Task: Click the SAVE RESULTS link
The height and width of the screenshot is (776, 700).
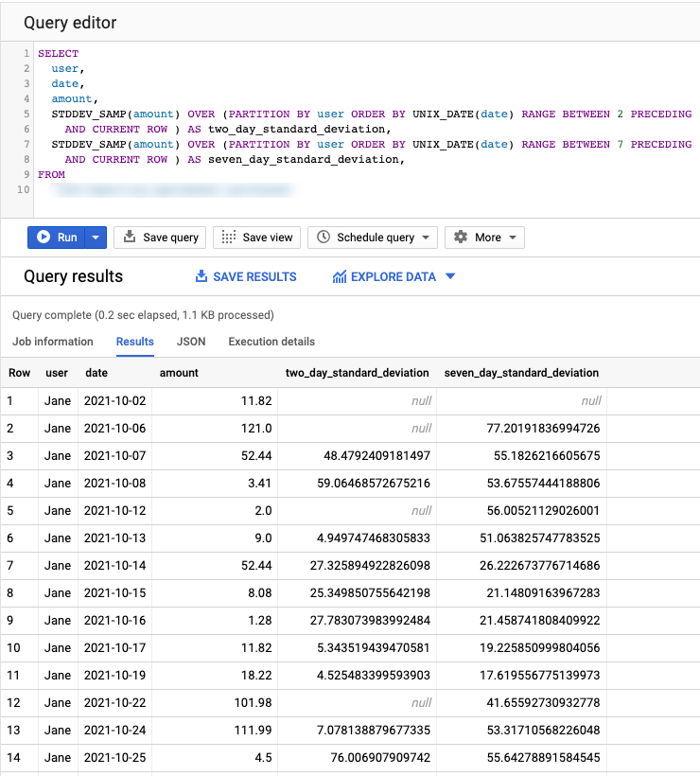Action: point(255,276)
